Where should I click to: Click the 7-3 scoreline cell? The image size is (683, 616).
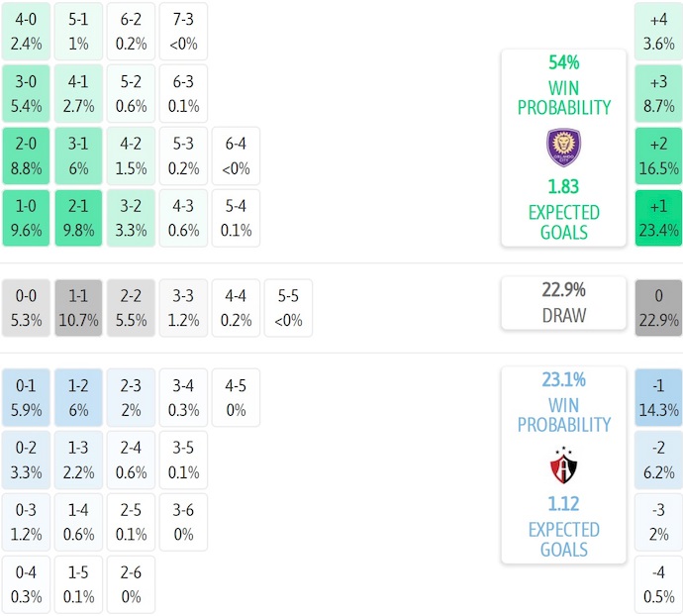183,31
